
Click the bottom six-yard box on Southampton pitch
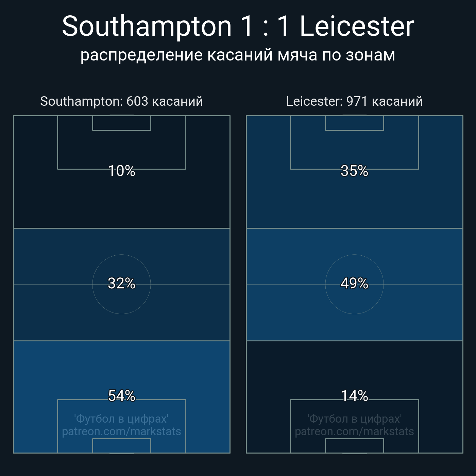click(x=121, y=446)
